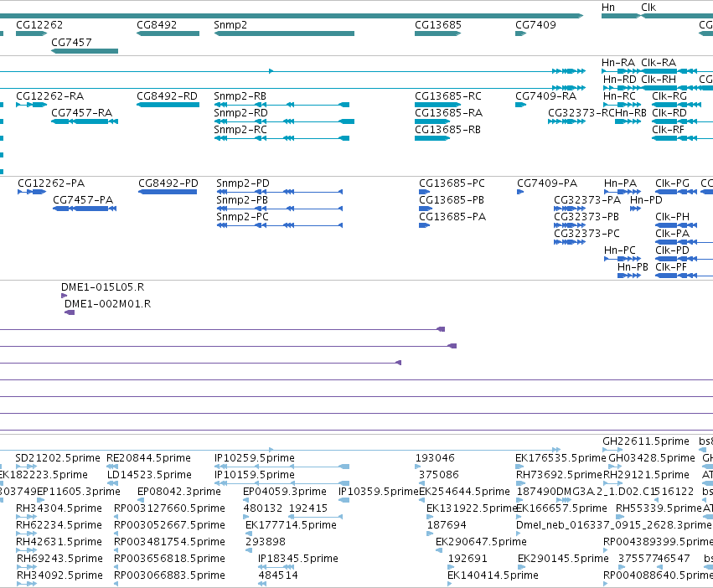Open the Snmp2 gene label

(x=230, y=25)
